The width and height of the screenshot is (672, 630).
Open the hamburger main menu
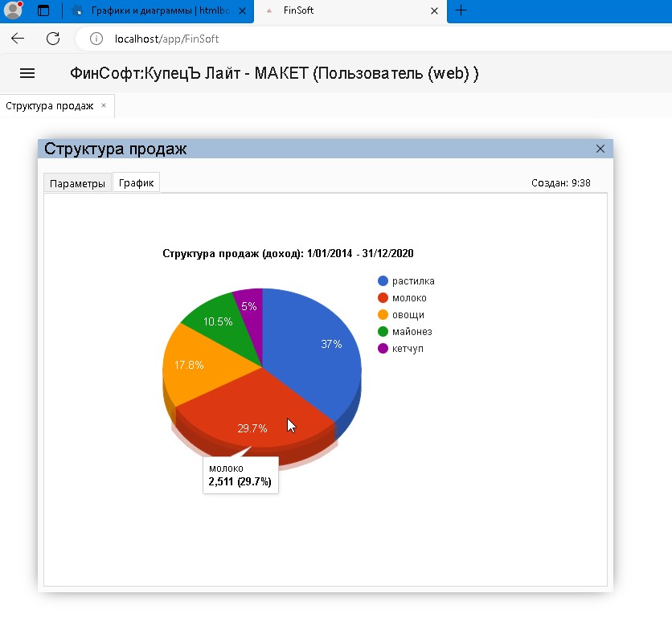[27, 73]
